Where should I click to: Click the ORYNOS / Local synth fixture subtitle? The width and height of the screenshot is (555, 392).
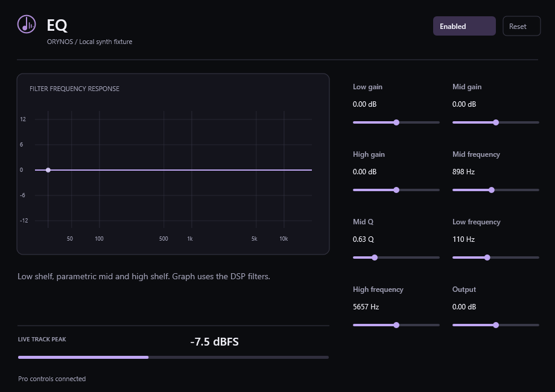(89, 42)
